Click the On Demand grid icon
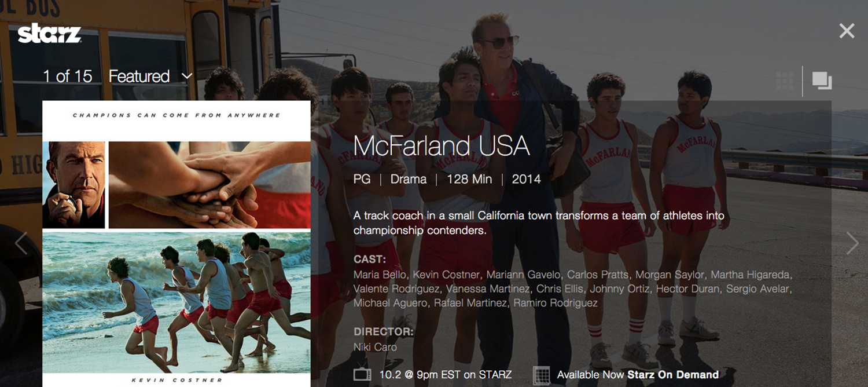 tap(541, 375)
